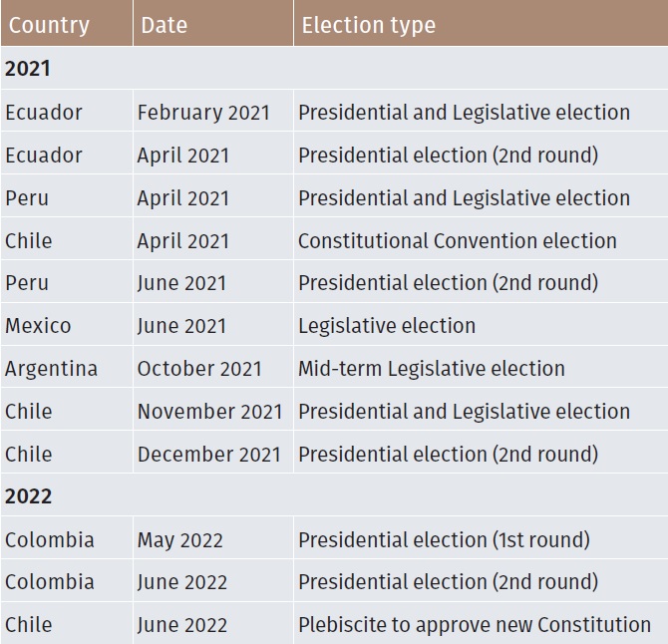Select Plebiscite to approve new Constitution cell
668x644 pixels.
point(481,623)
